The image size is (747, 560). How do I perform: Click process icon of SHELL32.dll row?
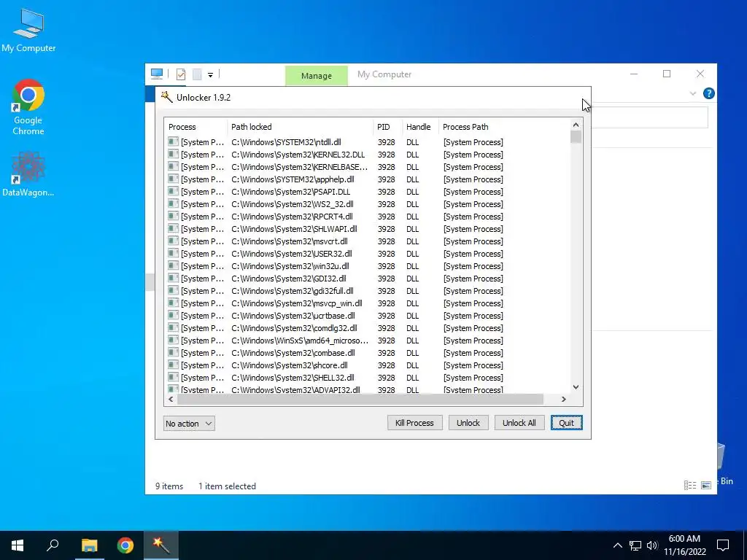pos(173,377)
